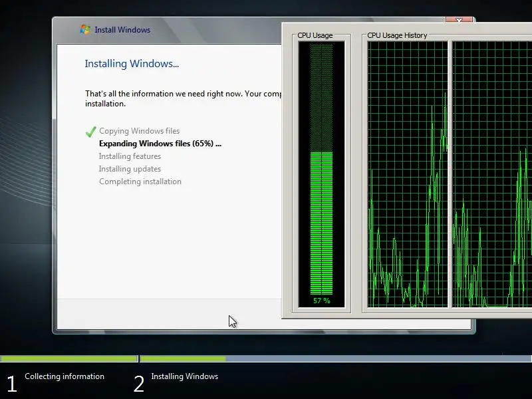Click the first CPU usage history graph

pyautogui.click(x=408, y=174)
